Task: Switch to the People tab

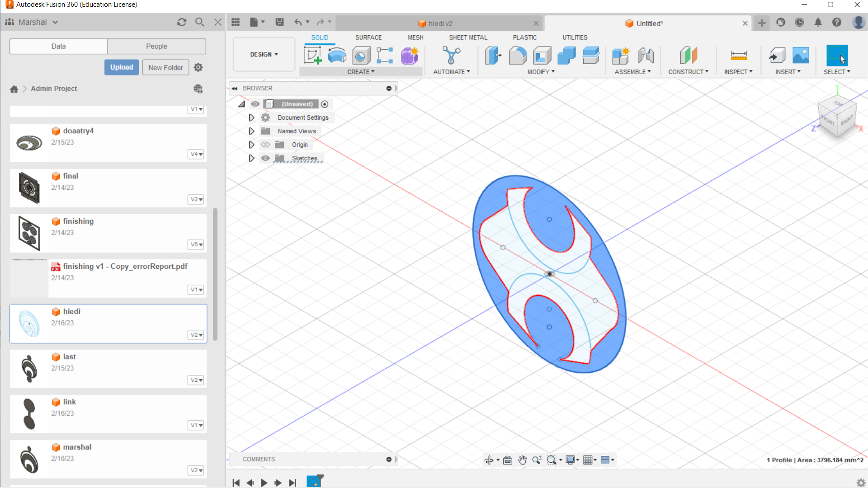Action: click(156, 46)
